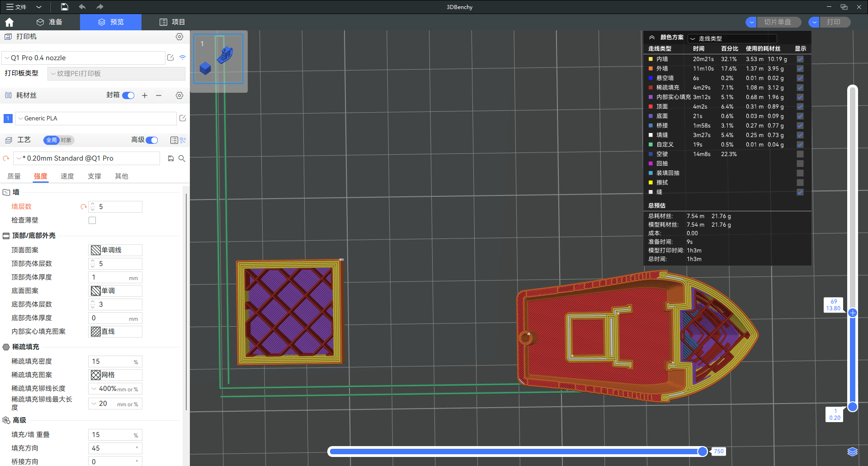The width and height of the screenshot is (868, 466).
Task: Click the layers icon at bottom right
Action: pos(852,452)
